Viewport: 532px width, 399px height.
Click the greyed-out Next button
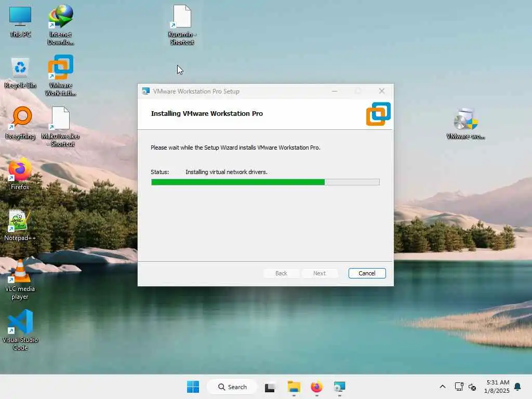coord(320,273)
